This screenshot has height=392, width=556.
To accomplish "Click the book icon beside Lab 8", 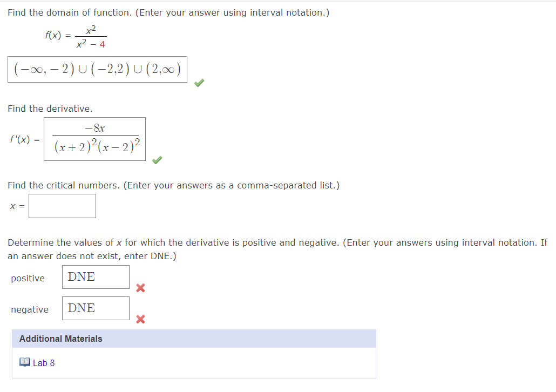I will (25, 362).
